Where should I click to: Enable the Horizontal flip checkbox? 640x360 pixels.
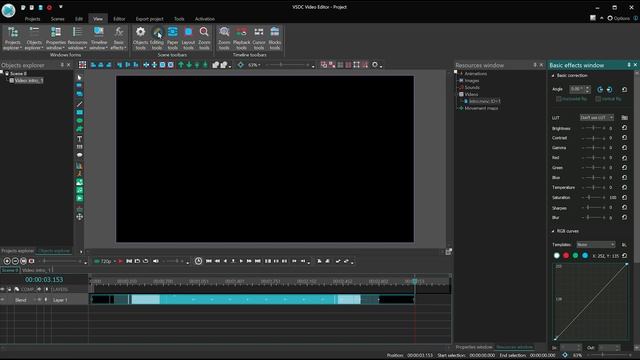(559, 99)
